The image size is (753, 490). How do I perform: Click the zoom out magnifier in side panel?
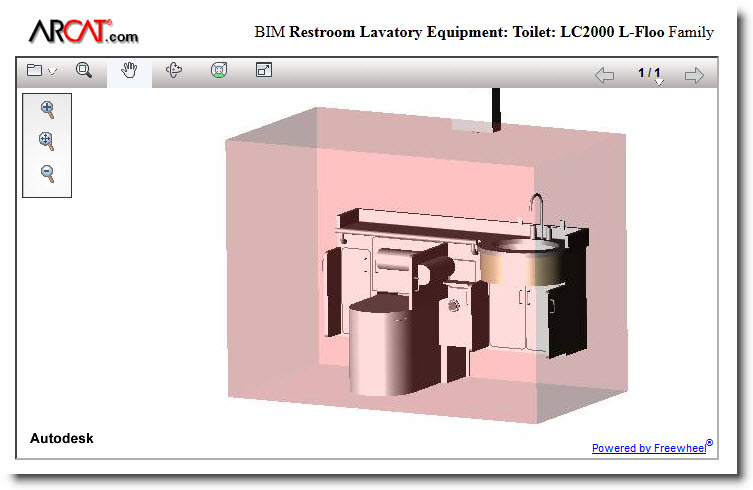[47, 173]
